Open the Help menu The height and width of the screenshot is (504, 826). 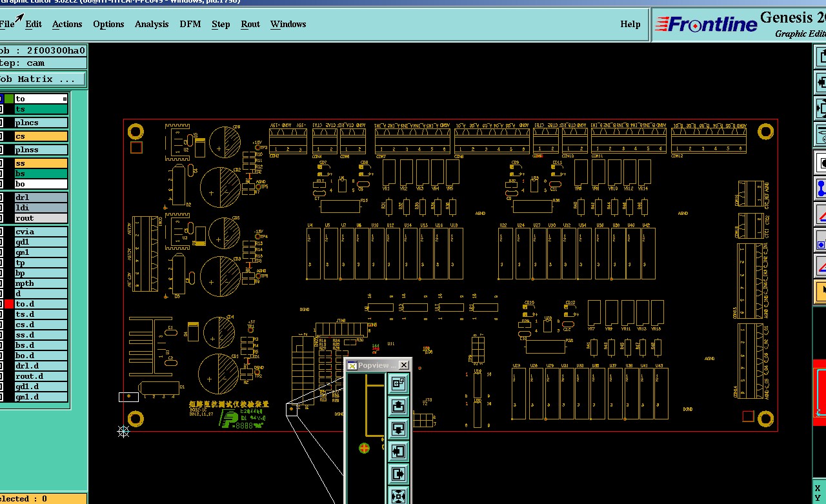[x=630, y=24]
